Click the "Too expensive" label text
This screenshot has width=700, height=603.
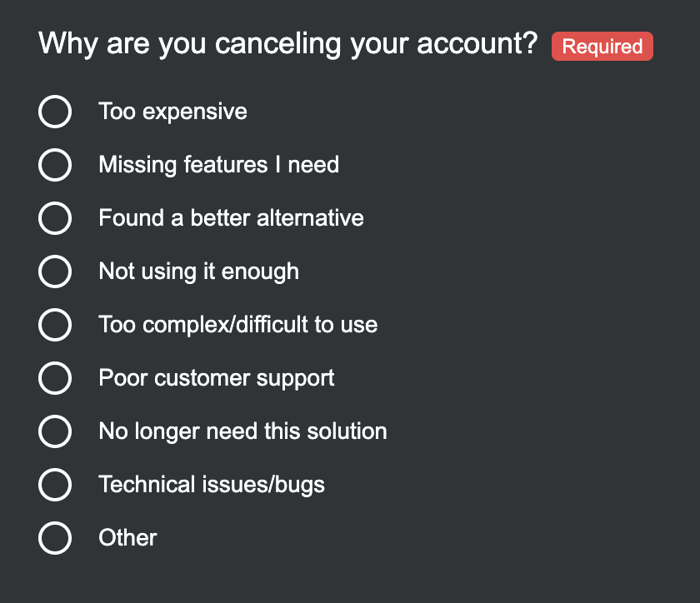(172, 112)
